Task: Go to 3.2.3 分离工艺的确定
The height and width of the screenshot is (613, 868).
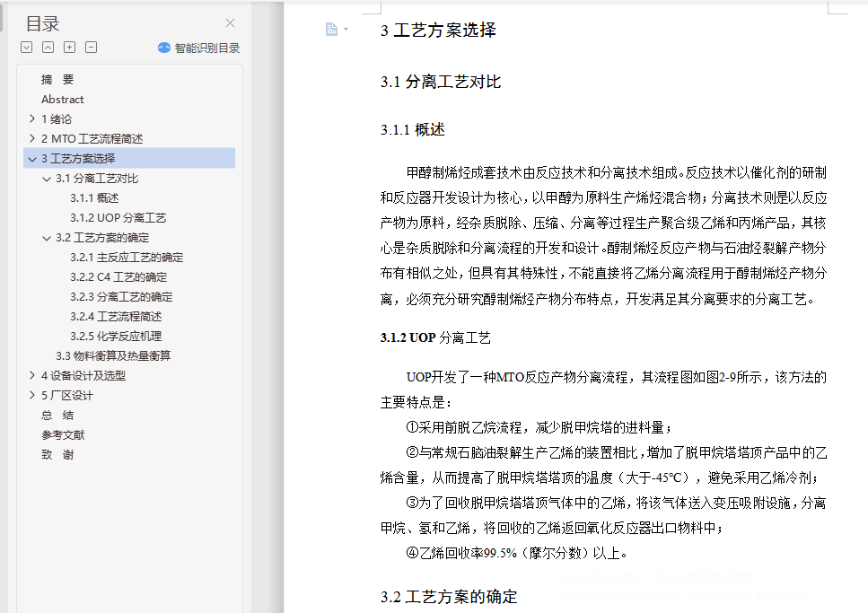Action: pos(121,297)
